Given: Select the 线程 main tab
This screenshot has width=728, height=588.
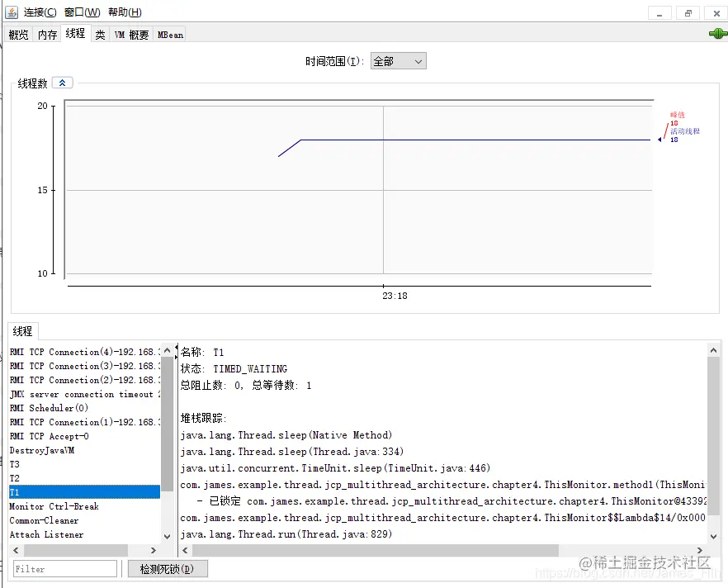Looking at the screenshot, I should click(x=75, y=33).
